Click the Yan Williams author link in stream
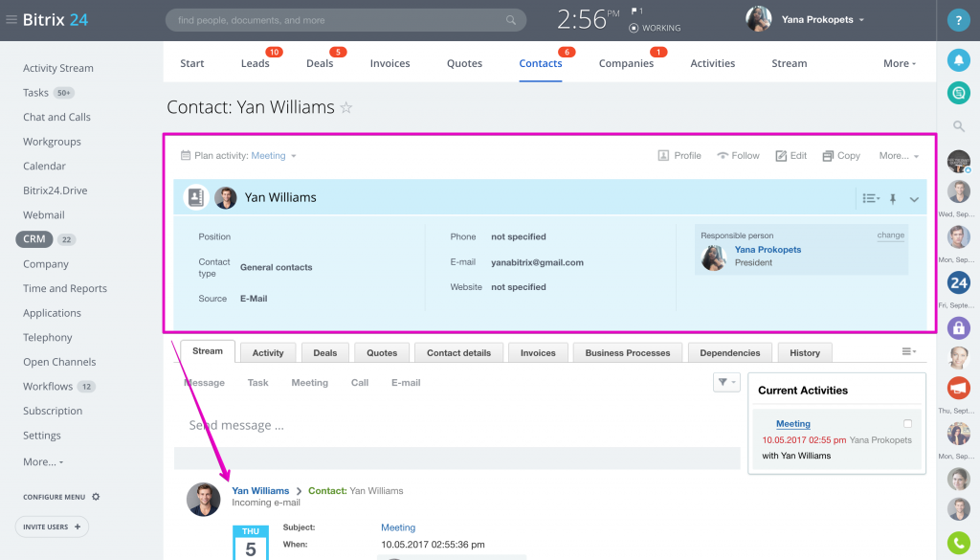Image resolution: width=980 pixels, height=560 pixels. click(x=260, y=491)
